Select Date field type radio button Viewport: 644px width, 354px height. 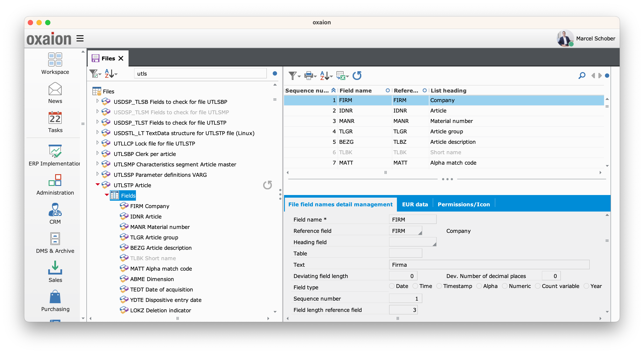[392, 286]
